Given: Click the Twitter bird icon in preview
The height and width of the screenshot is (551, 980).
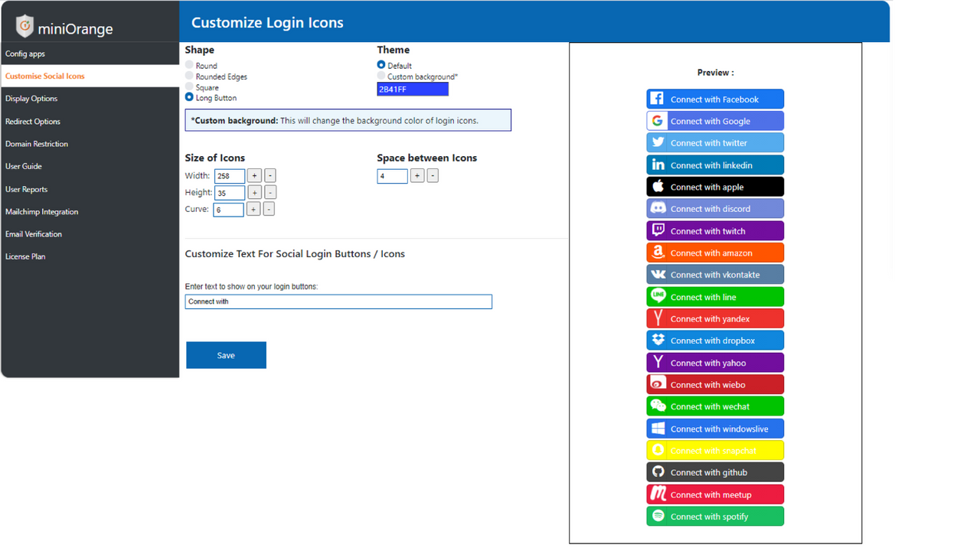Looking at the screenshot, I should click(x=658, y=142).
